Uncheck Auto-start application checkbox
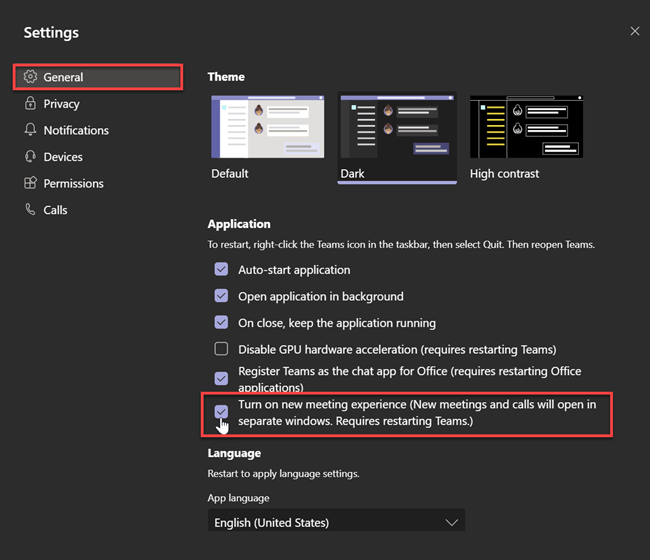Screen dimensions: 650x560 click(221, 269)
